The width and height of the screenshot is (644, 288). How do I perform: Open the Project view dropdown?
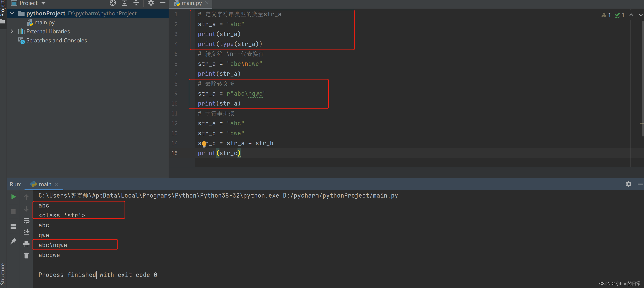click(43, 3)
